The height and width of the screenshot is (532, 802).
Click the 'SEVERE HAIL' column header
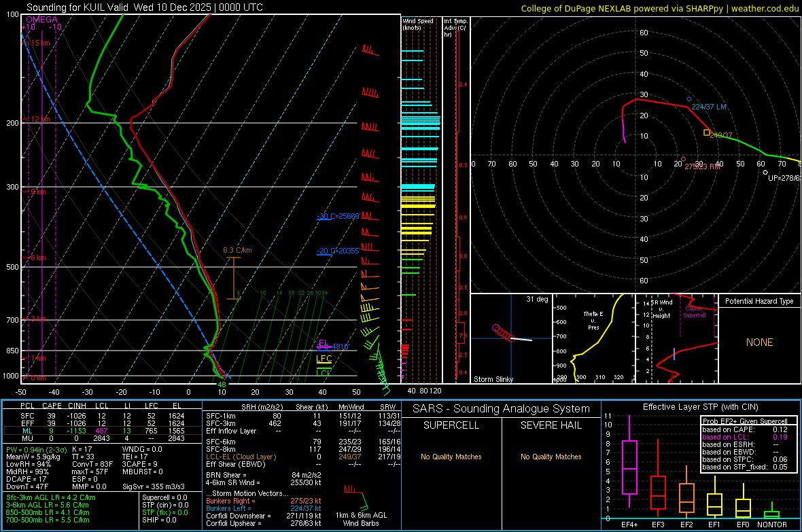[x=551, y=425]
